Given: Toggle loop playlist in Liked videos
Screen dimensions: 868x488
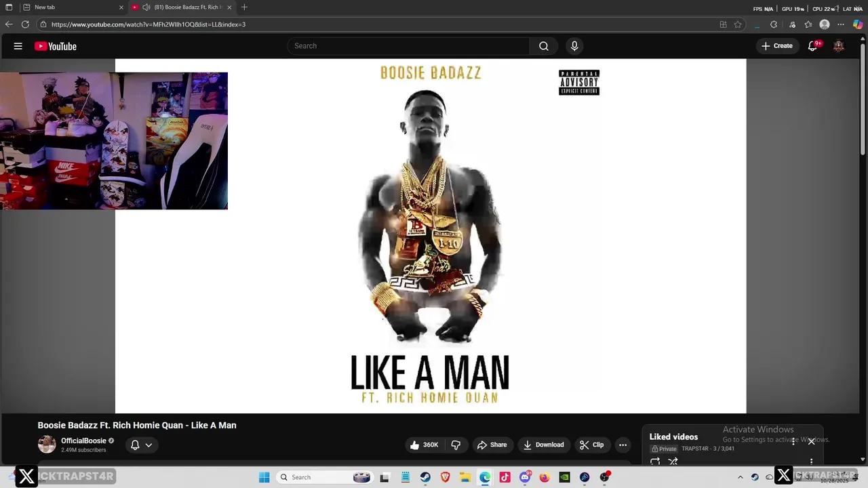Looking at the screenshot, I should tap(655, 462).
